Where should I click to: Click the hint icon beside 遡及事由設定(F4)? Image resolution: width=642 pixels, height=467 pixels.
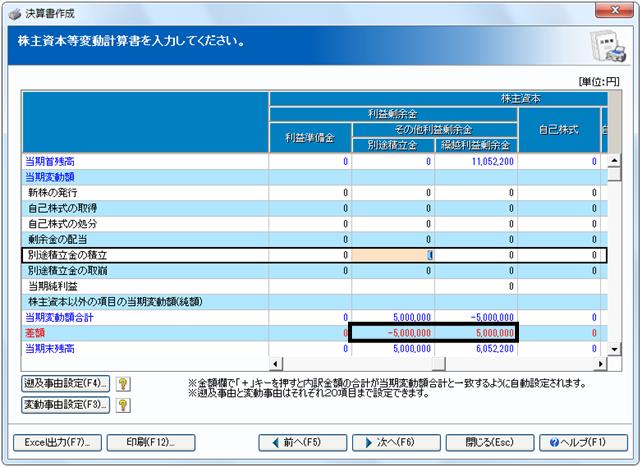pos(123,384)
